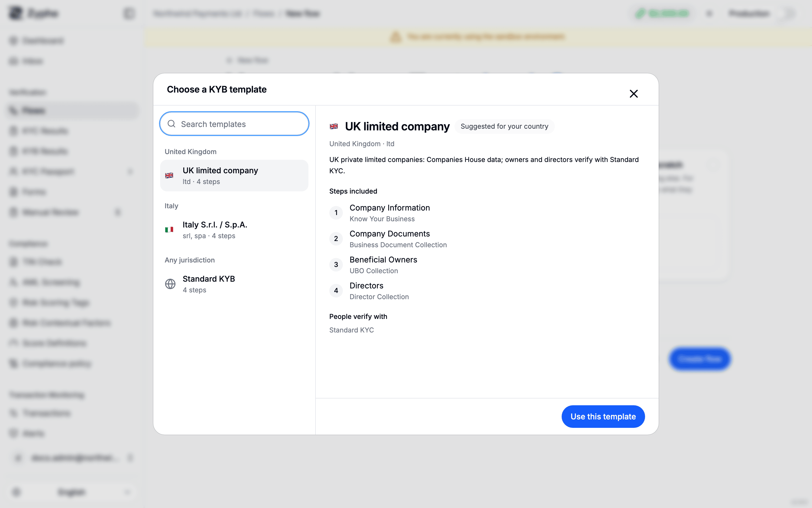This screenshot has width=812, height=508.
Task: Click the 'UBO Collection' subtitle
Action: point(374,271)
